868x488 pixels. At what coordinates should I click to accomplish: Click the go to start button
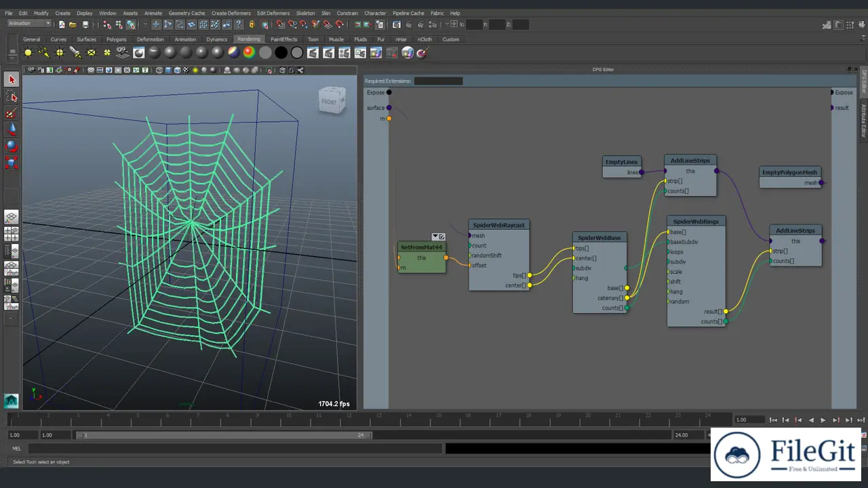click(x=774, y=420)
